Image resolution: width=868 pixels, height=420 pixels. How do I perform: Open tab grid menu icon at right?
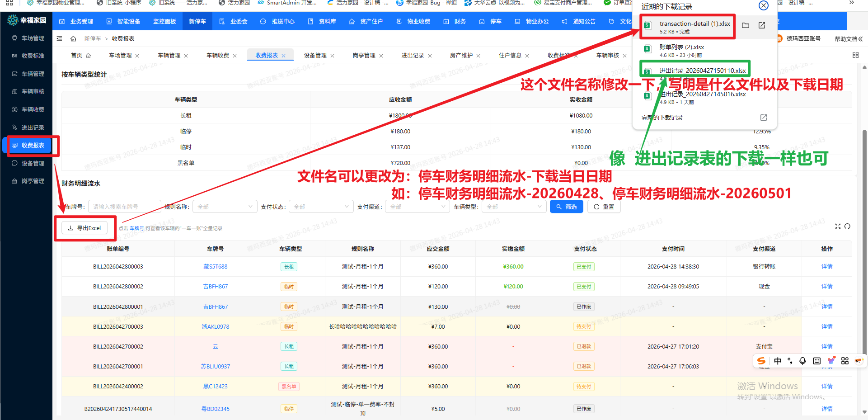tap(855, 55)
